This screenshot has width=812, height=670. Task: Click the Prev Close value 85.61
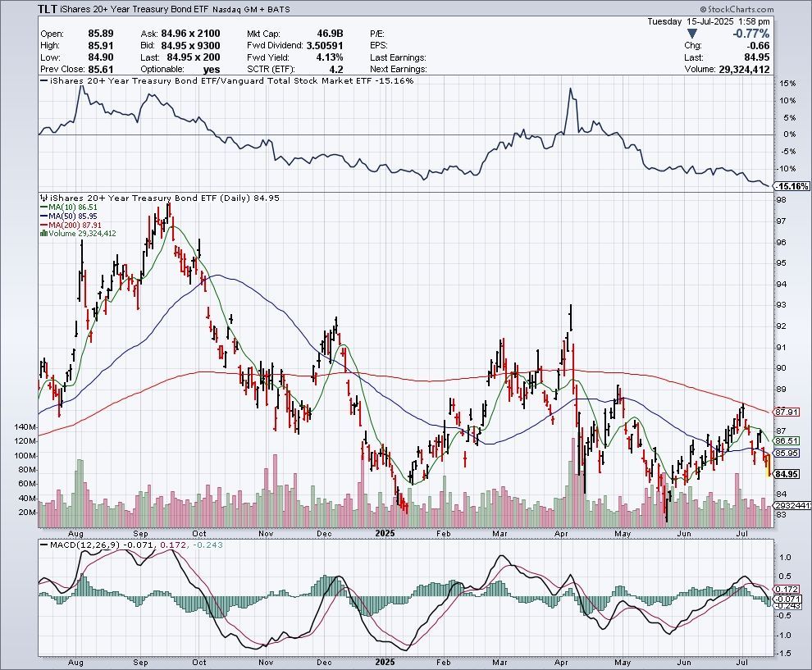pos(100,70)
